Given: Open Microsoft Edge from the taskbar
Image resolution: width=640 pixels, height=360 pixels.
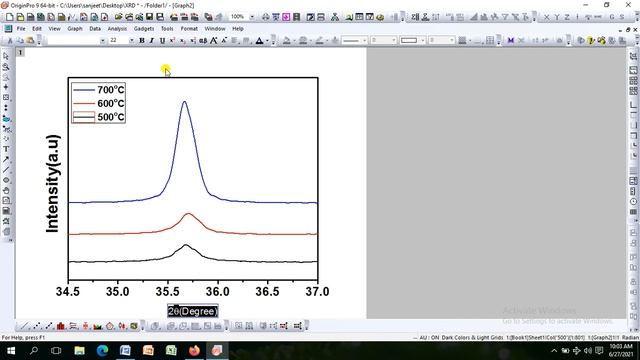Looking at the screenshot, I should click(x=102, y=351).
